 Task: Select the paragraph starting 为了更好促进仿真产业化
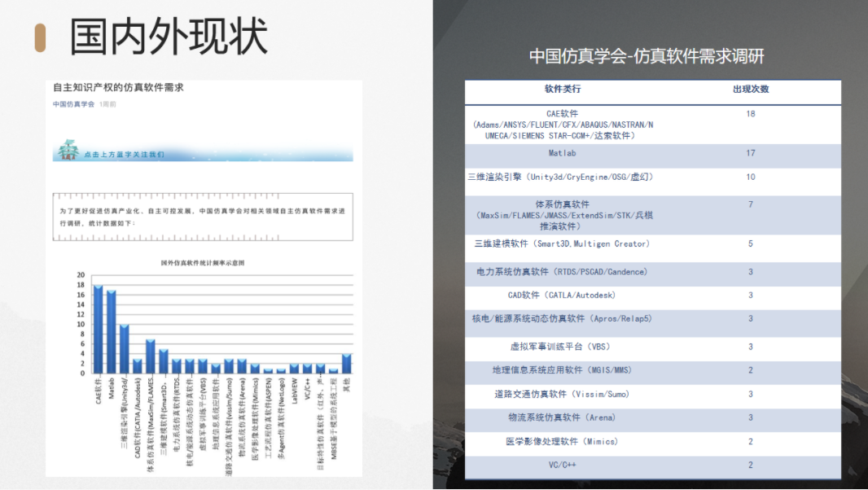(202, 217)
